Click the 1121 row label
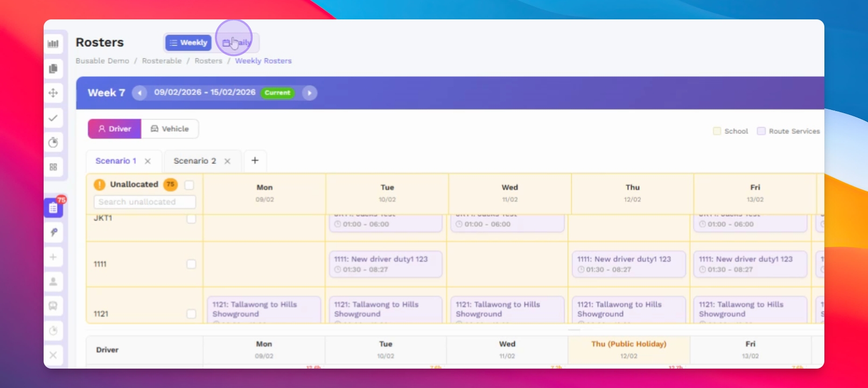 [x=101, y=314]
